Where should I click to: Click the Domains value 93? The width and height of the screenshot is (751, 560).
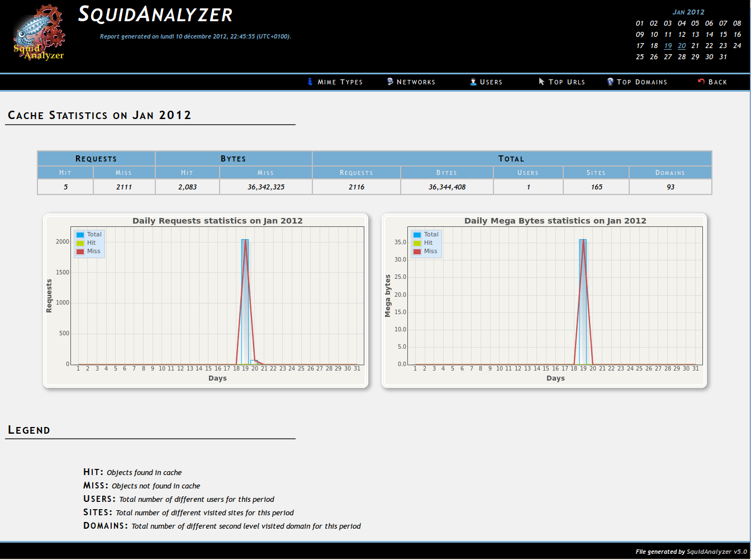671,187
